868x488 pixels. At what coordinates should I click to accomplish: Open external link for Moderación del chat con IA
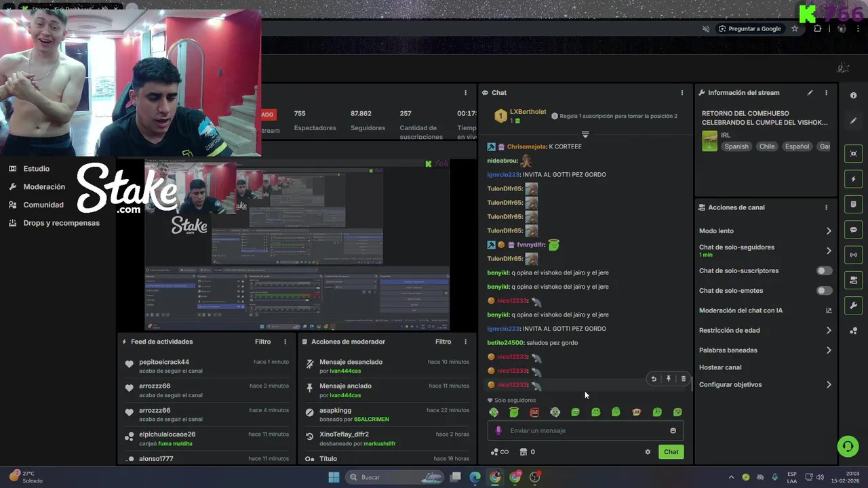[x=829, y=310]
